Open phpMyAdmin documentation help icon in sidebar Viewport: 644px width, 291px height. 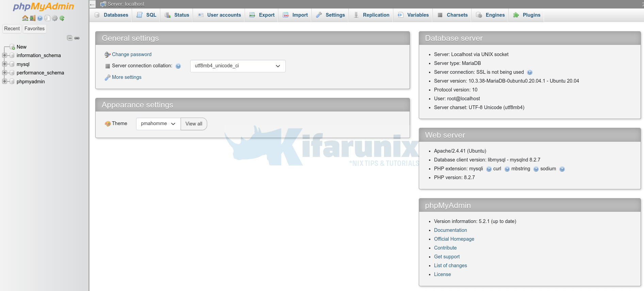[x=40, y=18]
